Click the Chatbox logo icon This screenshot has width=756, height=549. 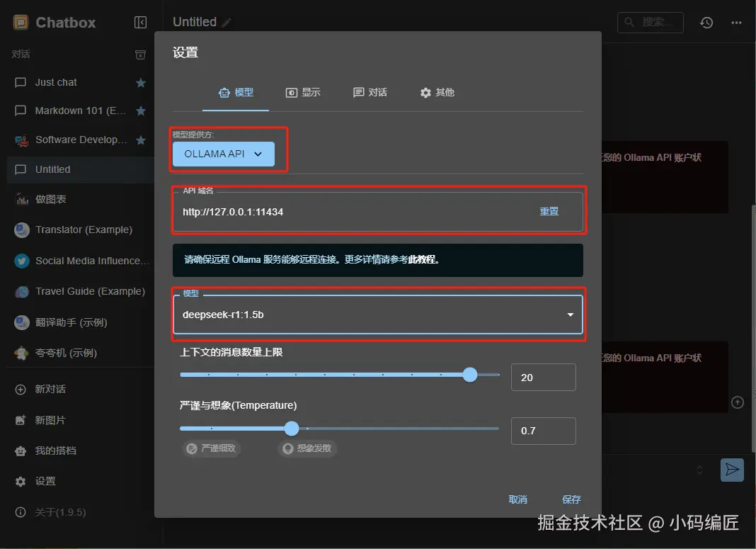click(x=21, y=22)
